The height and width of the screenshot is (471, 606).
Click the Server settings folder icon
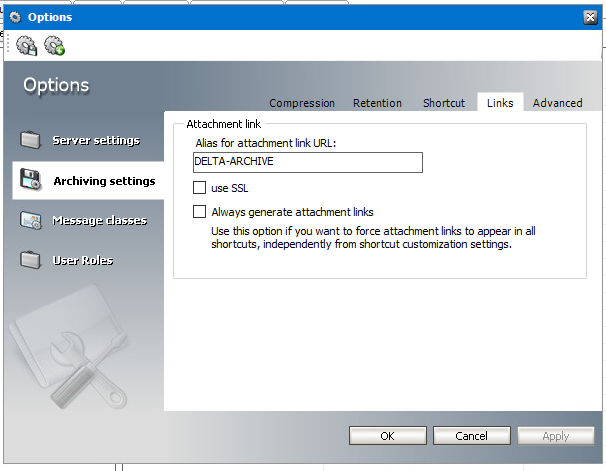(x=30, y=140)
